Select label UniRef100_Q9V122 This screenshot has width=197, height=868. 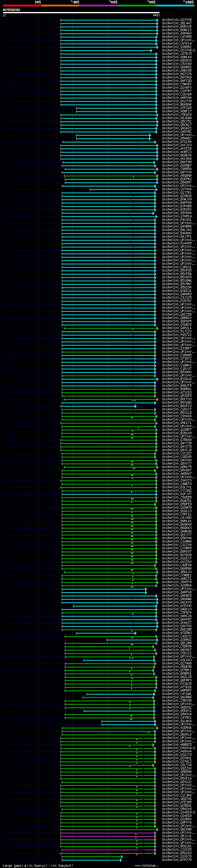coord(177,782)
